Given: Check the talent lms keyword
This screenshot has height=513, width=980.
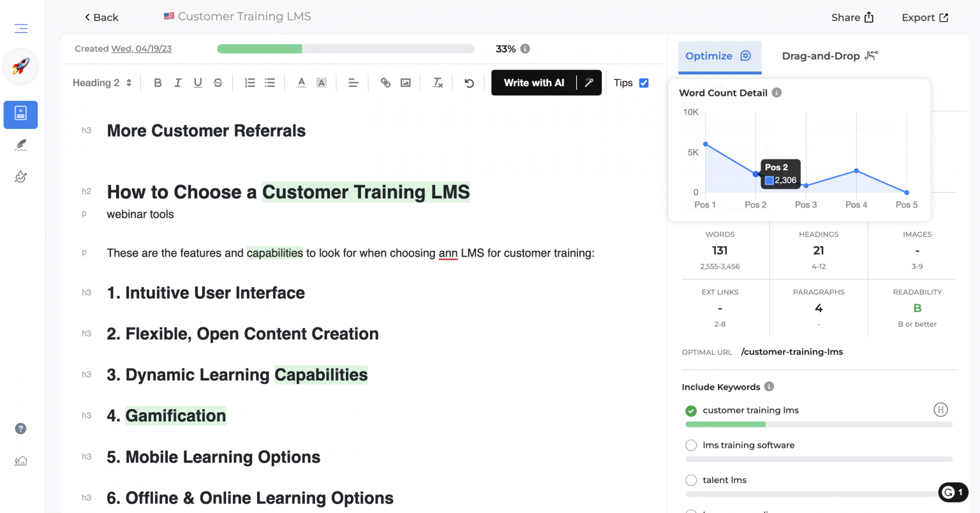Looking at the screenshot, I should point(691,480).
